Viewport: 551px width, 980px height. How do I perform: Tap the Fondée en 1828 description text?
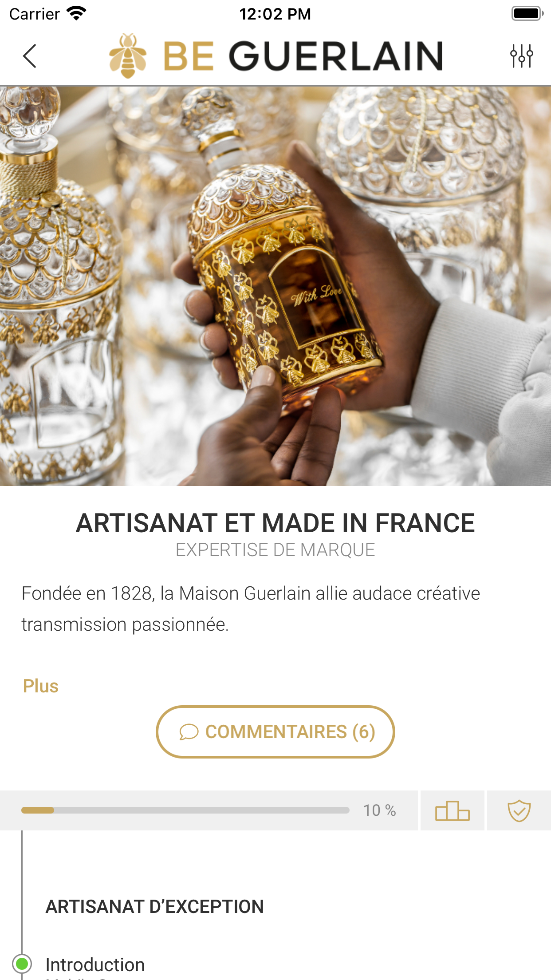[x=251, y=609]
